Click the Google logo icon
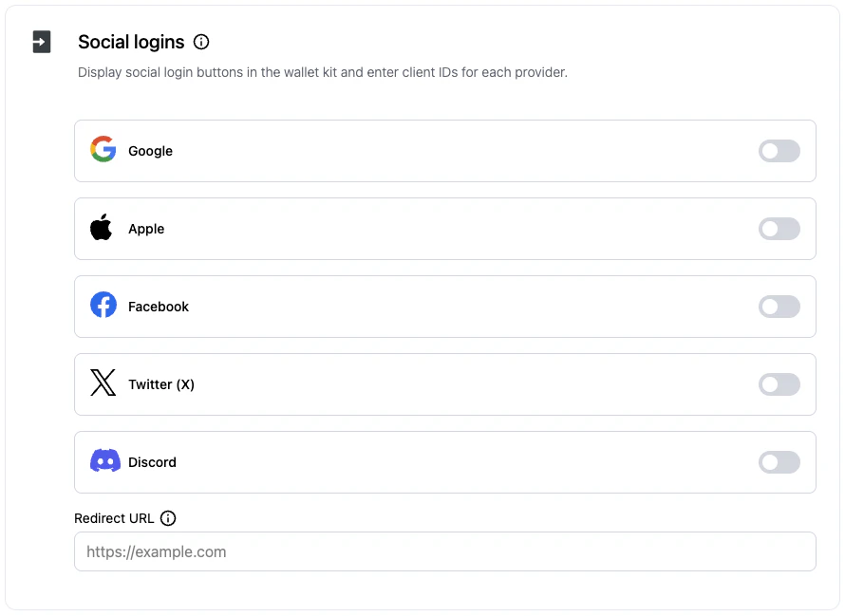 (x=103, y=149)
